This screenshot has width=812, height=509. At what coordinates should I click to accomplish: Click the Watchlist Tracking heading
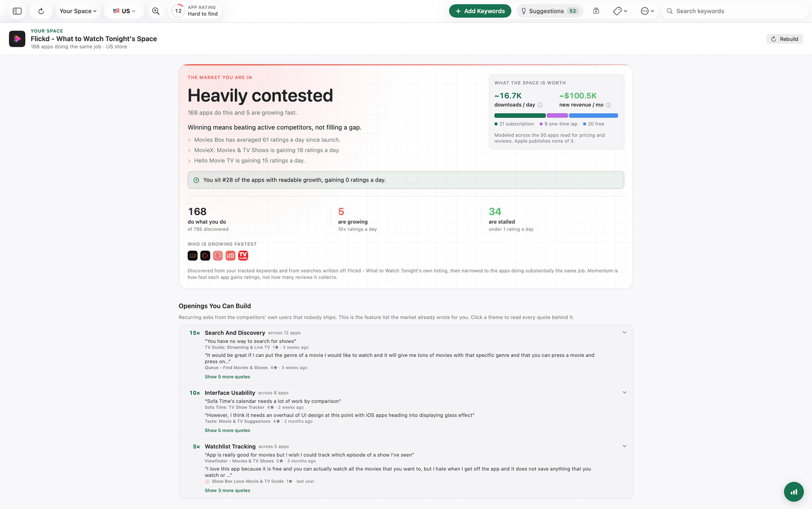230,447
